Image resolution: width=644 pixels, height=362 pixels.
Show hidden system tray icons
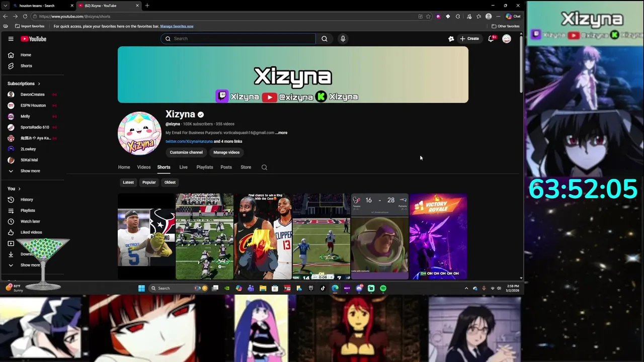466,288
